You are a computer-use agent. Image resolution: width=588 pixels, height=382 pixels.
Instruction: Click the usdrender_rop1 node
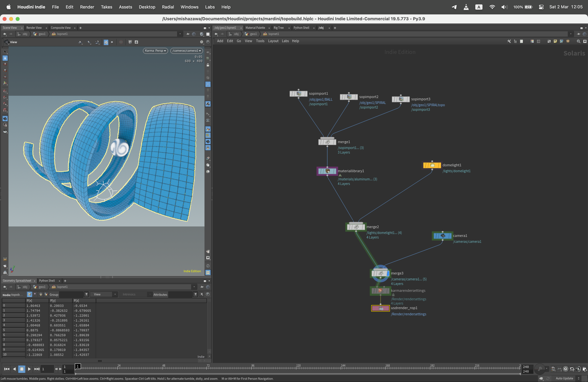[380, 308]
